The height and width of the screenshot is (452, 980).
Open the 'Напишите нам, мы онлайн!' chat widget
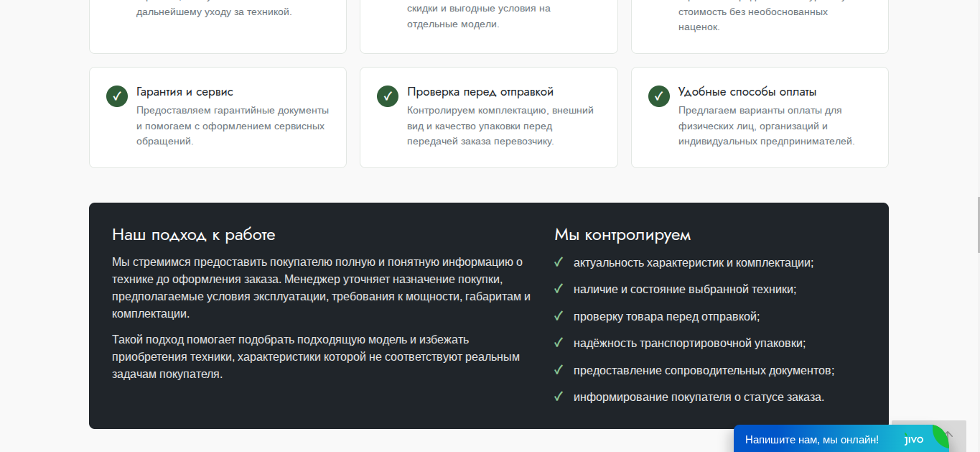coord(841,439)
